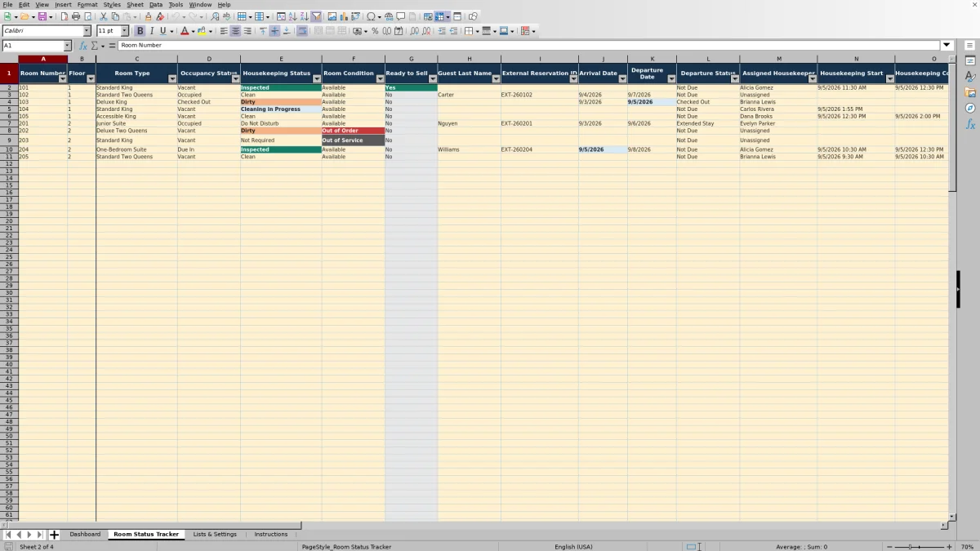Click the Sort Ascending icon
This screenshot has width=980, height=551.
point(293,16)
